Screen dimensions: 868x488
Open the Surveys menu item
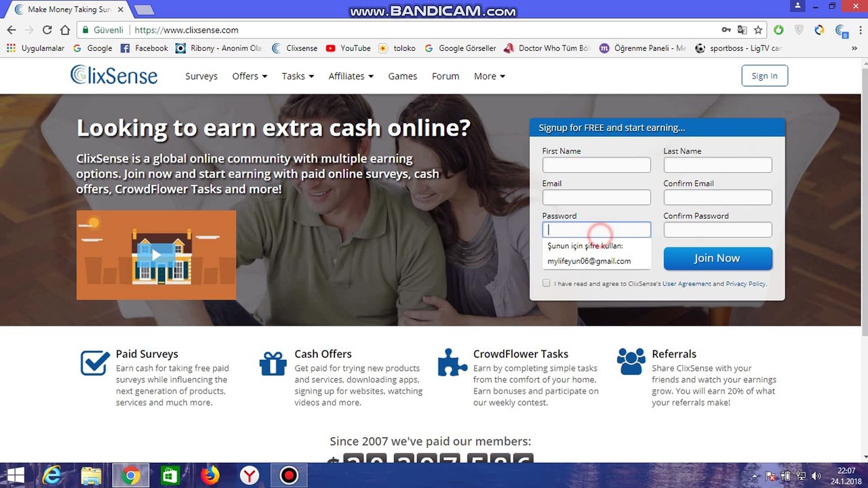click(x=201, y=76)
